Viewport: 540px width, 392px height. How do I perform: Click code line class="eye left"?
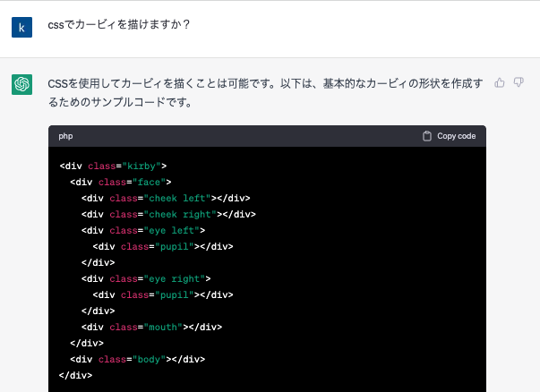coord(143,230)
